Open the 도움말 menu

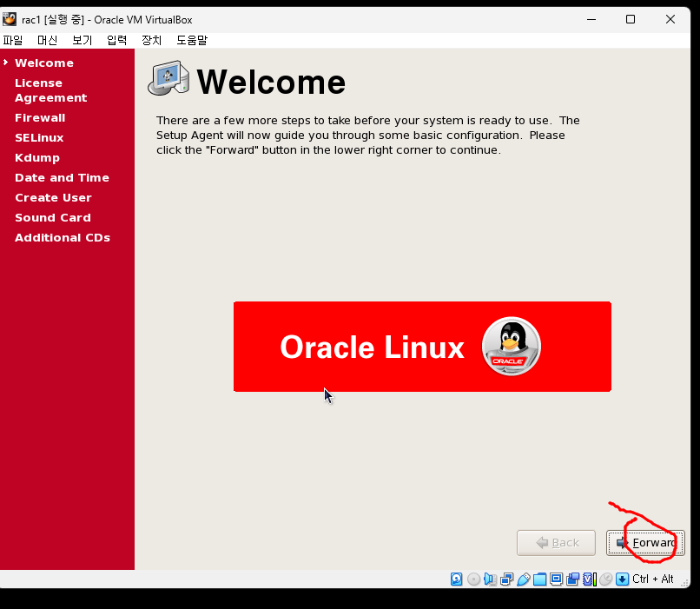pos(192,40)
